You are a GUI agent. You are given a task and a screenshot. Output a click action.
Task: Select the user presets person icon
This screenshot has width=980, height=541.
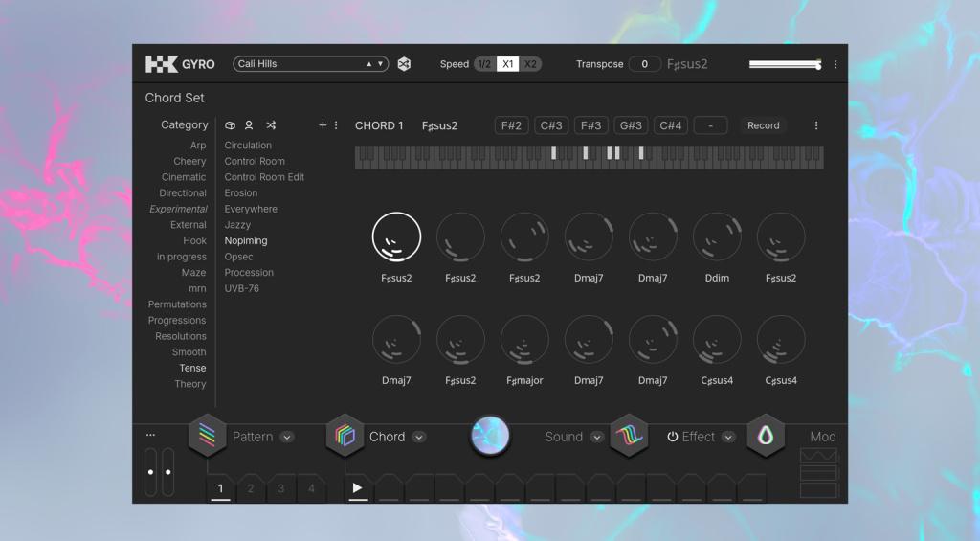pos(249,125)
